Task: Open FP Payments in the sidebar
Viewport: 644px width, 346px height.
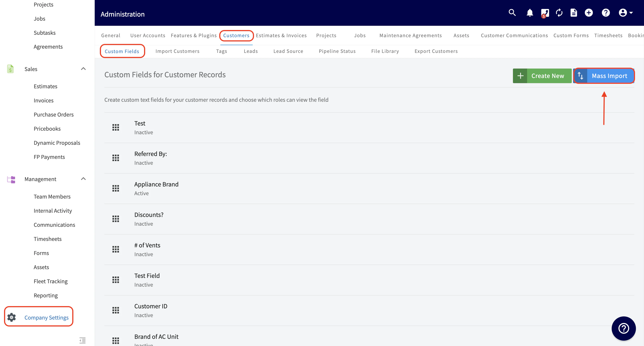Action: pyautogui.click(x=49, y=157)
